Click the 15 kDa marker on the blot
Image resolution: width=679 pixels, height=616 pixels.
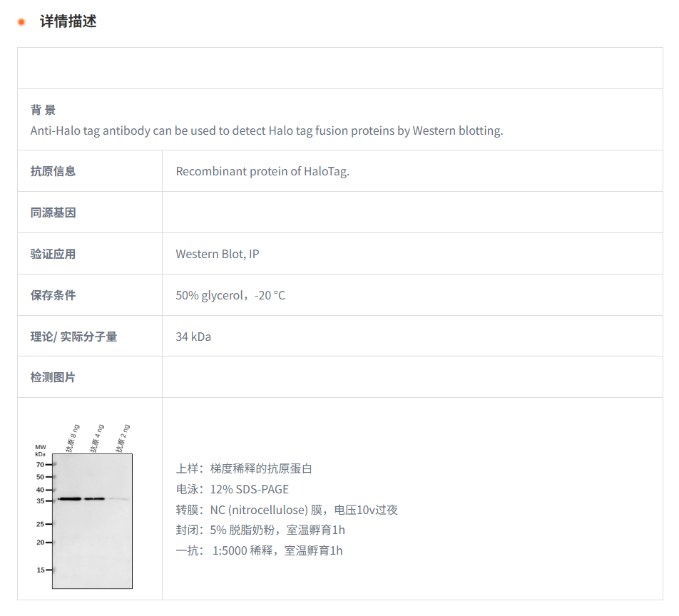click(41, 570)
